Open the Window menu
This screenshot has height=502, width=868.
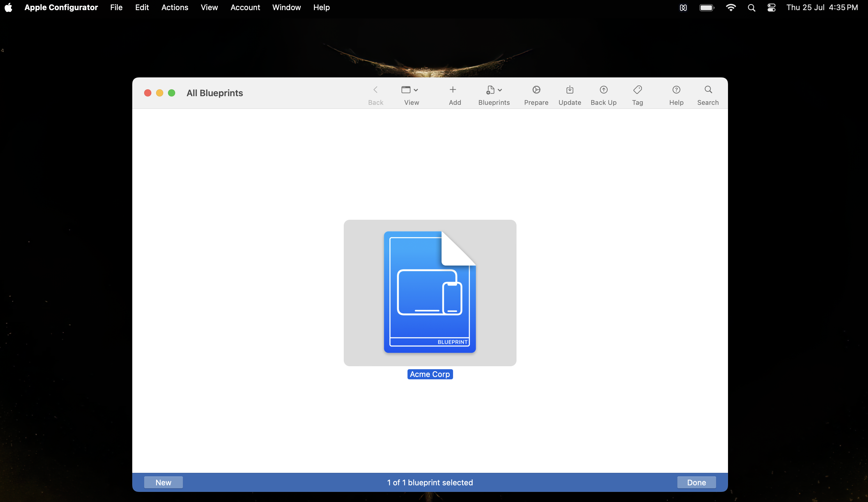coord(286,7)
